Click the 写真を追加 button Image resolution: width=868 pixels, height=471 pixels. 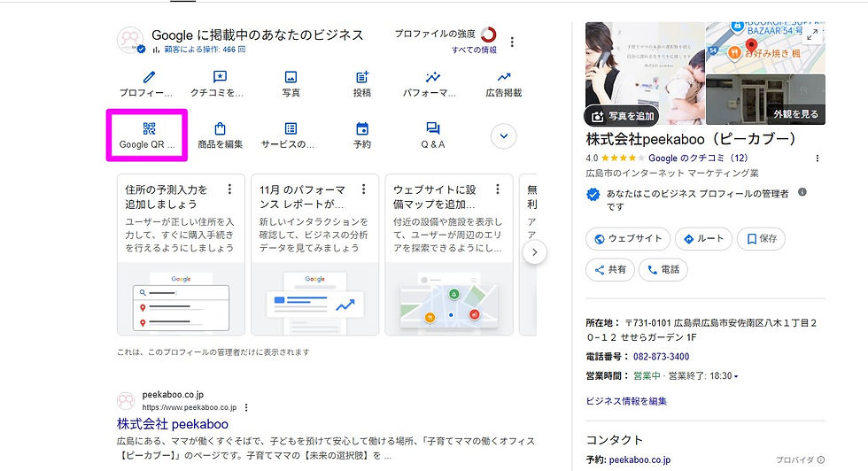pos(622,116)
